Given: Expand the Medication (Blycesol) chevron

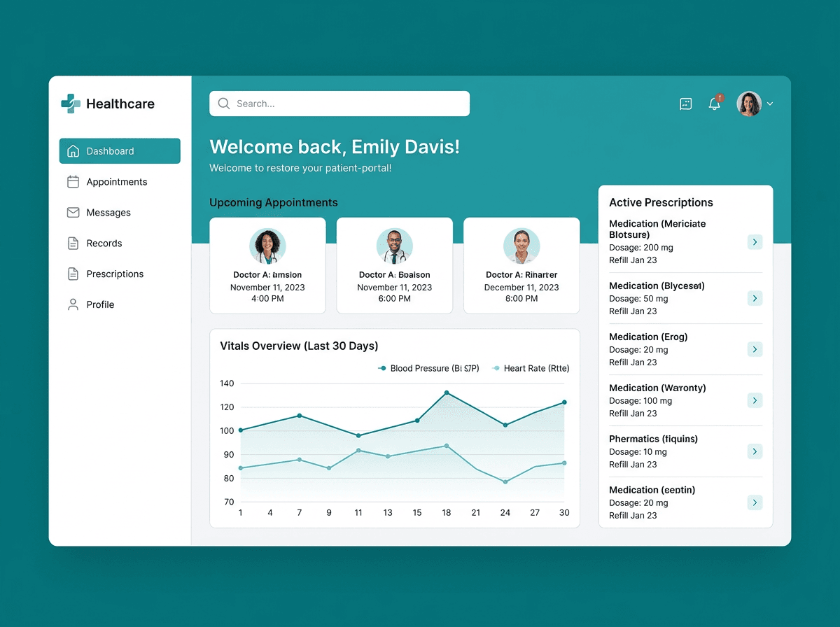Looking at the screenshot, I should tap(755, 298).
